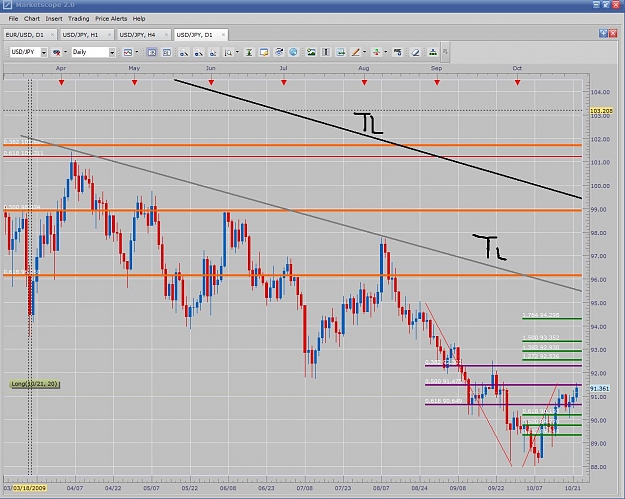The image size is (625, 499).
Task: Click the 91.361 current price label
Action: click(599, 389)
